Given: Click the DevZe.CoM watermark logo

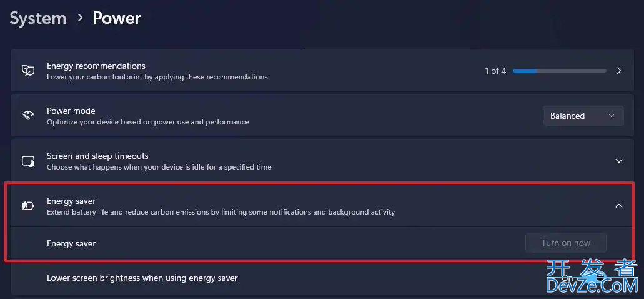Looking at the screenshot, I should pyautogui.click(x=592, y=276).
